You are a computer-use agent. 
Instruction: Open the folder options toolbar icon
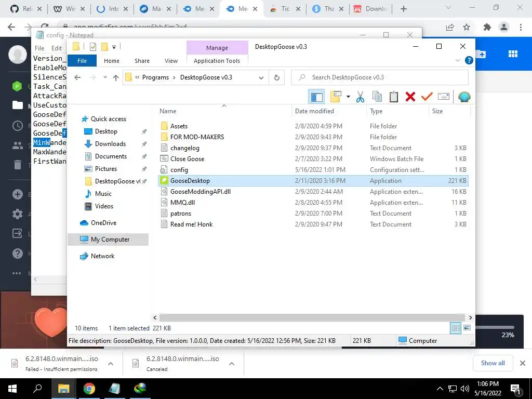[335, 97]
